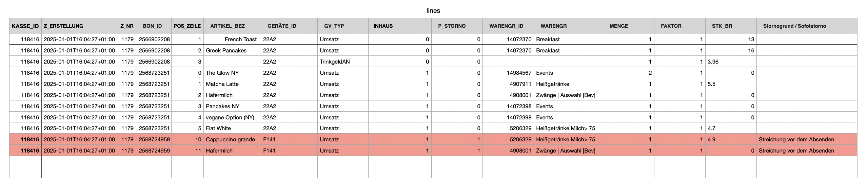This screenshot has height=186, width=868.
Task: Select the The Glow NY cell
Action: [222, 73]
